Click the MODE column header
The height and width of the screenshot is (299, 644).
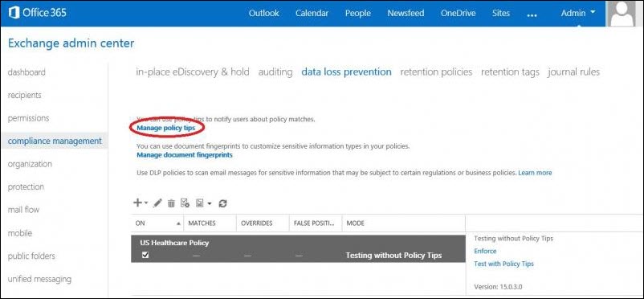404,223
